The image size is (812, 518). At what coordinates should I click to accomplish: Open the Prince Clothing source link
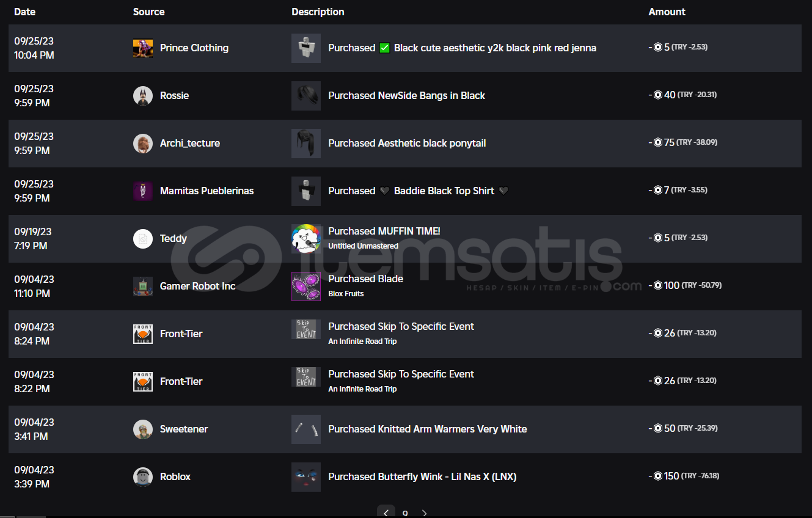(x=194, y=48)
